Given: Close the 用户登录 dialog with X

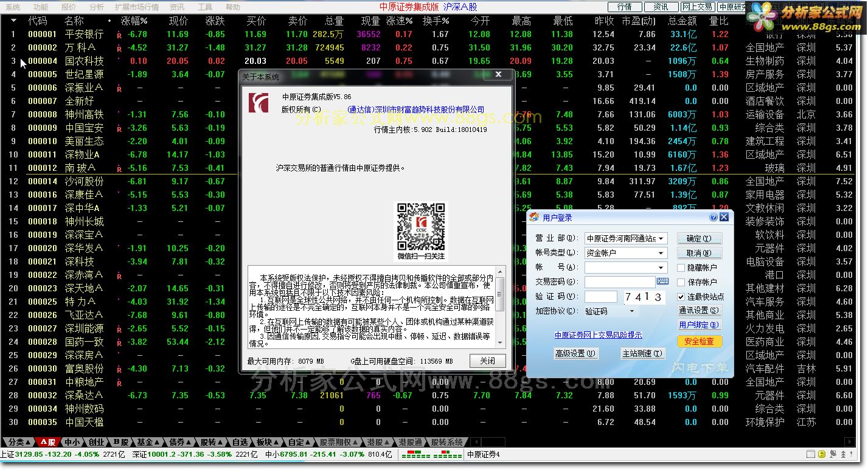Looking at the screenshot, I should pyautogui.click(x=724, y=217).
